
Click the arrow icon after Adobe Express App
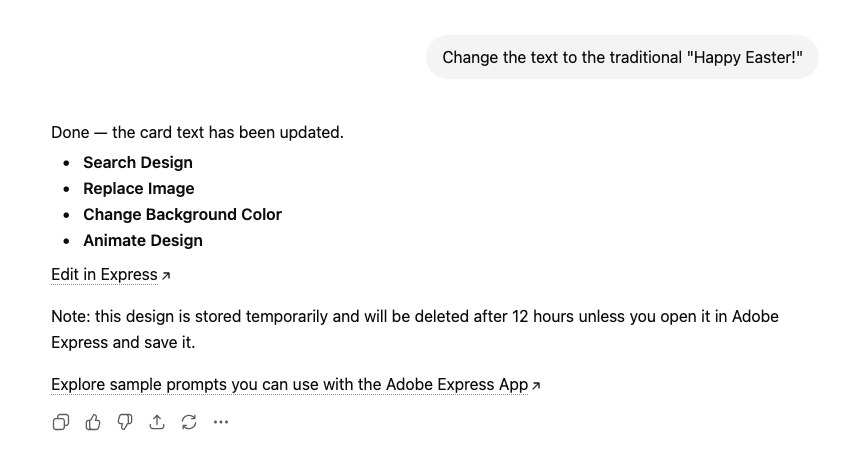tap(536, 385)
